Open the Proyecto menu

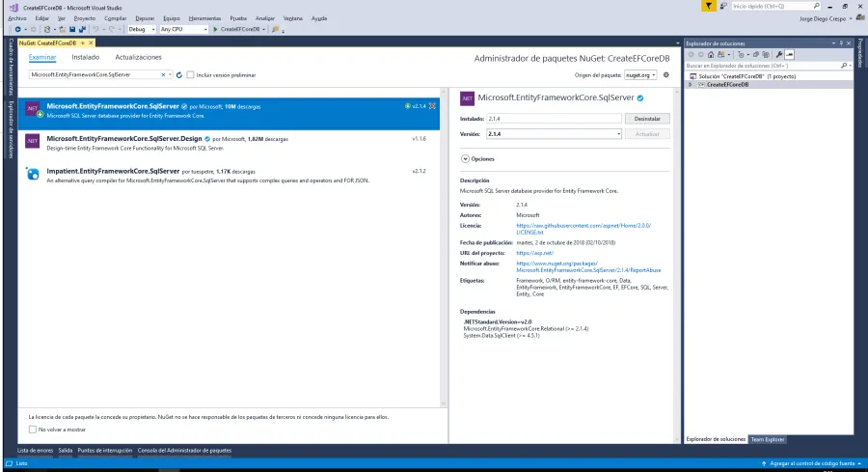click(85, 18)
